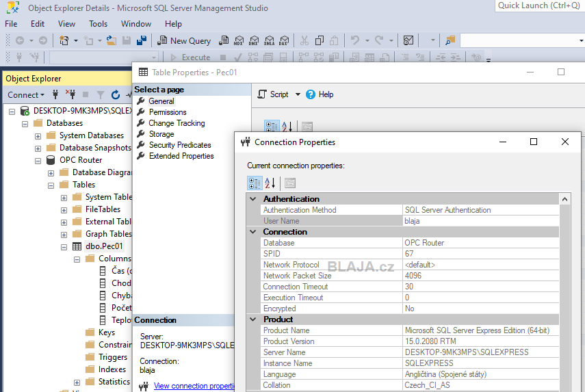
Task: Select the Triggers folder in tree
Action: click(x=113, y=357)
